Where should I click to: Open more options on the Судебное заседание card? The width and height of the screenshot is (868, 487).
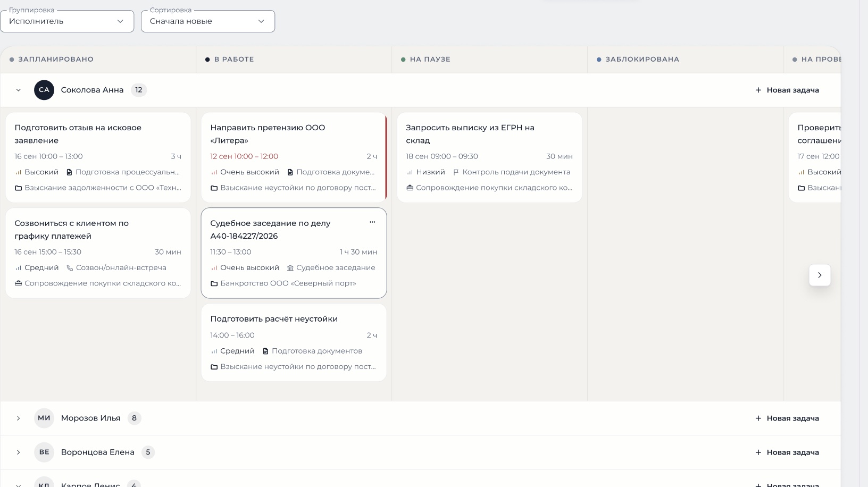point(372,222)
